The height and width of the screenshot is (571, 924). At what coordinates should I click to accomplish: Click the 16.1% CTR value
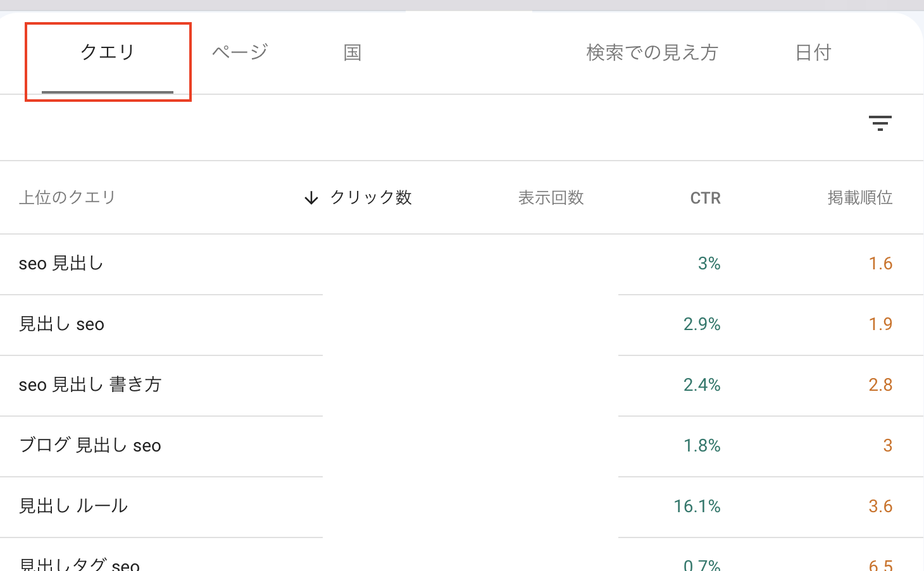tap(697, 507)
